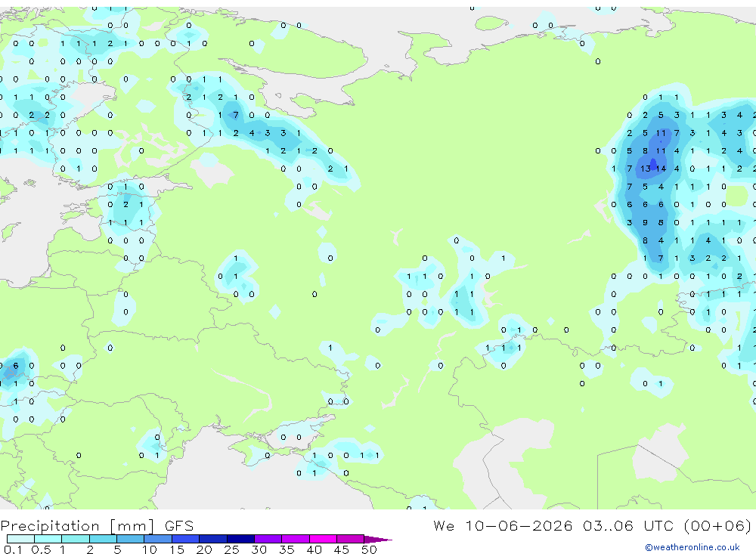Viewport: 756px width, 554px height.
Task: Click the 25–30 mm navy legend swatch
Action: point(240,539)
